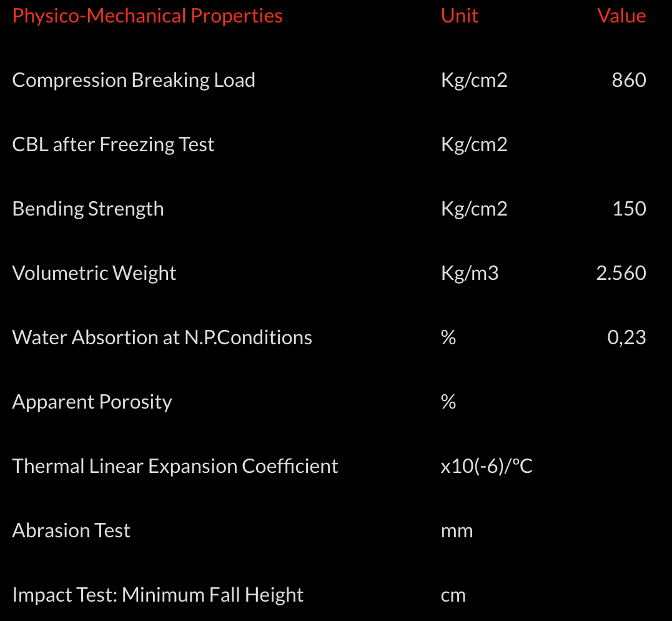Viewport: 672px width, 621px height.
Task: Click the x10(-6)/°C unit text
Action: click(x=487, y=466)
